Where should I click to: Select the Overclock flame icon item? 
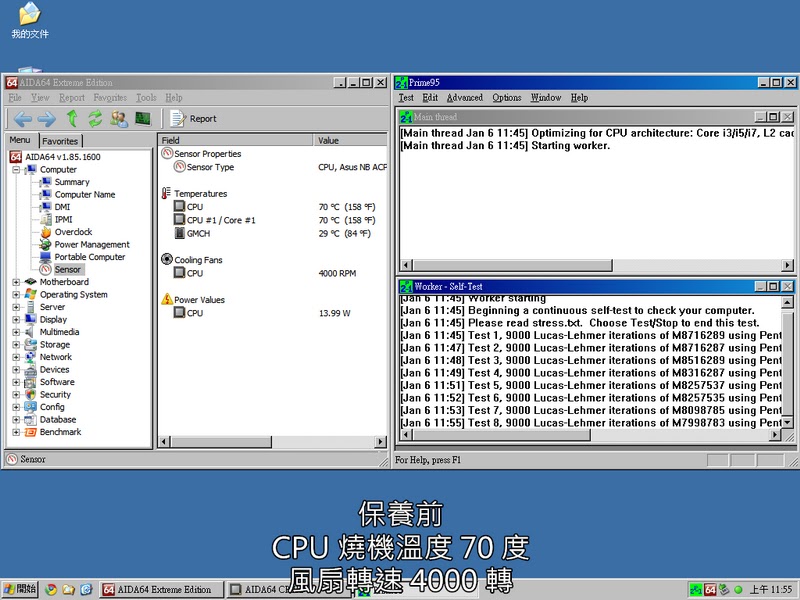click(x=46, y=232)
